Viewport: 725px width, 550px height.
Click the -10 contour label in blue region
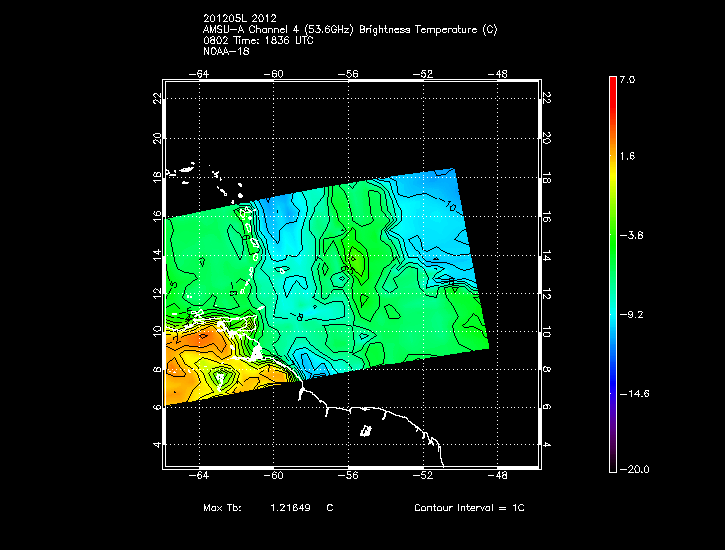450,204
